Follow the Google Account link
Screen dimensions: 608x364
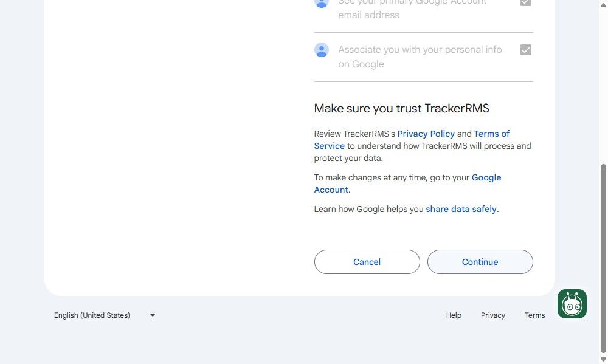pyautogui.click(x=486, y=177)
